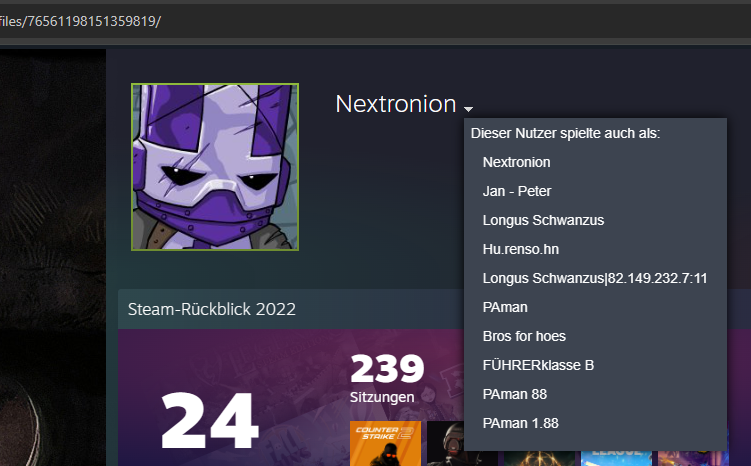Select Nextronion in the alias list
The image size is (751, 466).
516,162
